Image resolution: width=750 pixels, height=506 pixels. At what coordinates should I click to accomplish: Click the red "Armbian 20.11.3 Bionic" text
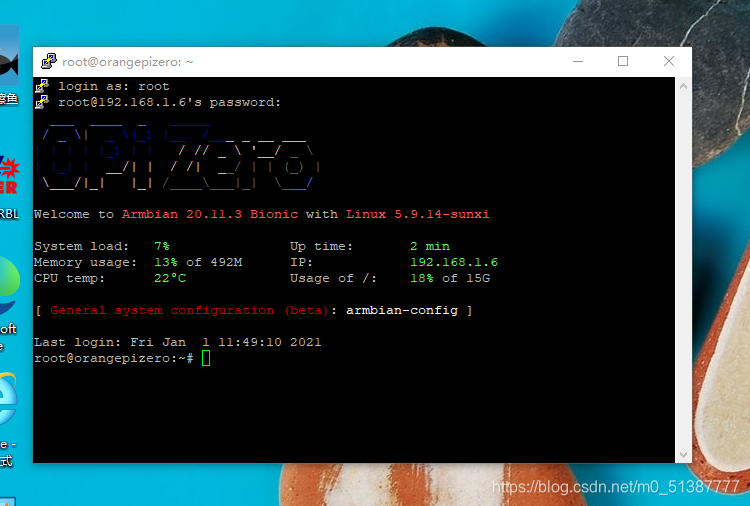tap(210, 214)
